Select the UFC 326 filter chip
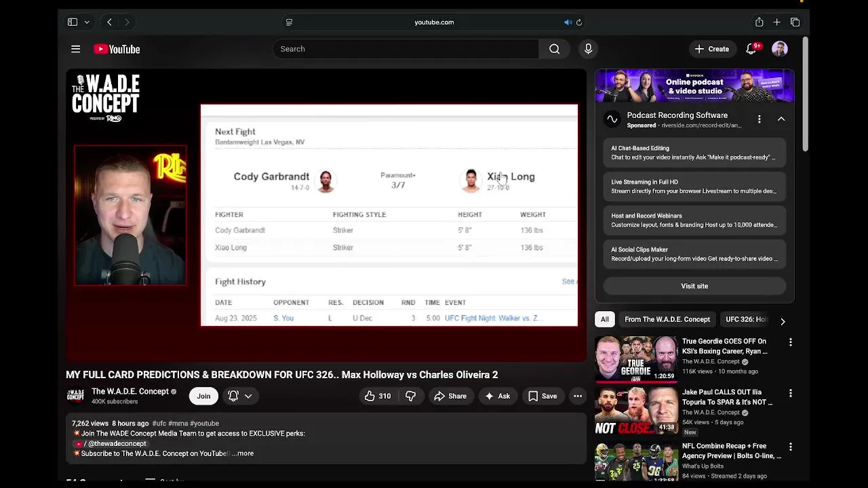The height and width of the screenshot is (488, 868). 745,319
